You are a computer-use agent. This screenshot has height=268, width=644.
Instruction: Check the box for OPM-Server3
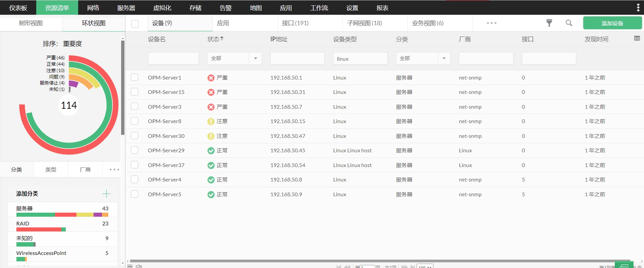(x=135, y=107)
